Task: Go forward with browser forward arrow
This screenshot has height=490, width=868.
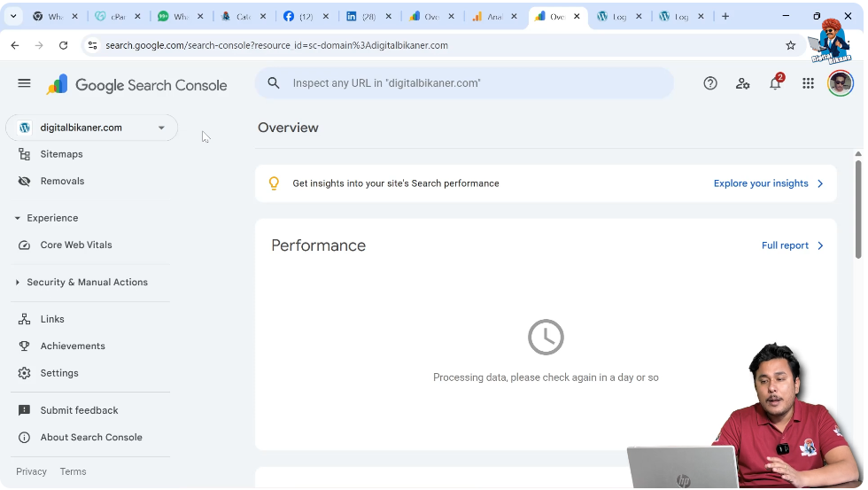Action: click(x=39, y=45)
